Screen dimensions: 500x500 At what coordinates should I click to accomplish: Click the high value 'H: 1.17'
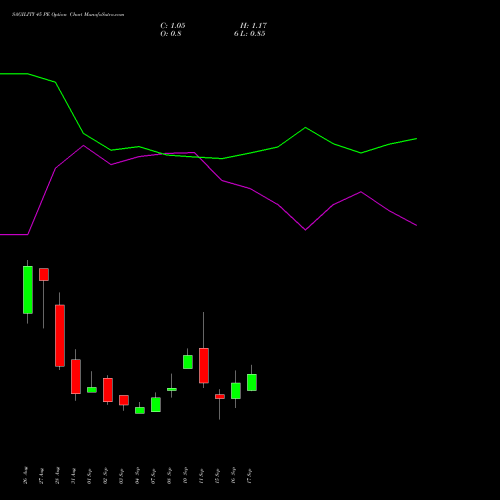tap(253, 26)
